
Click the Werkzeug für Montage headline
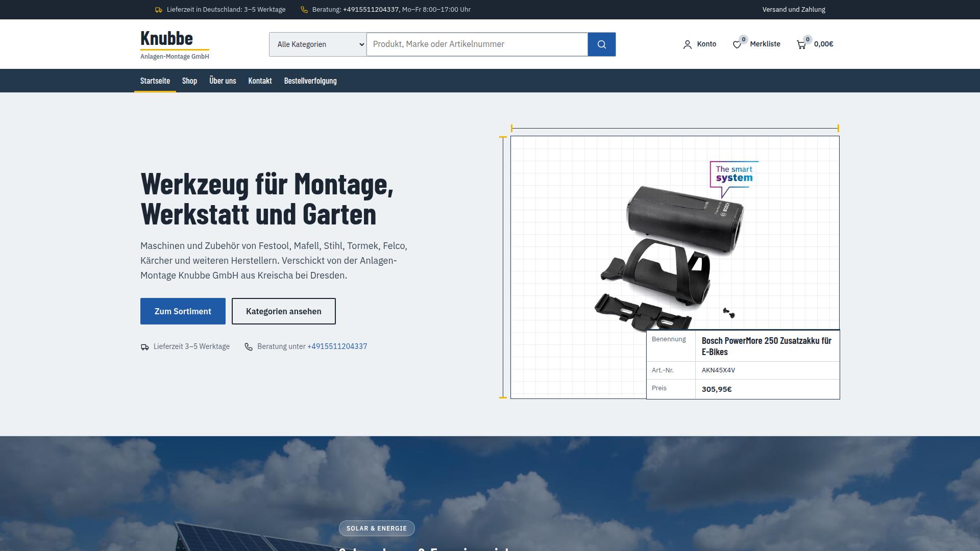267,198
